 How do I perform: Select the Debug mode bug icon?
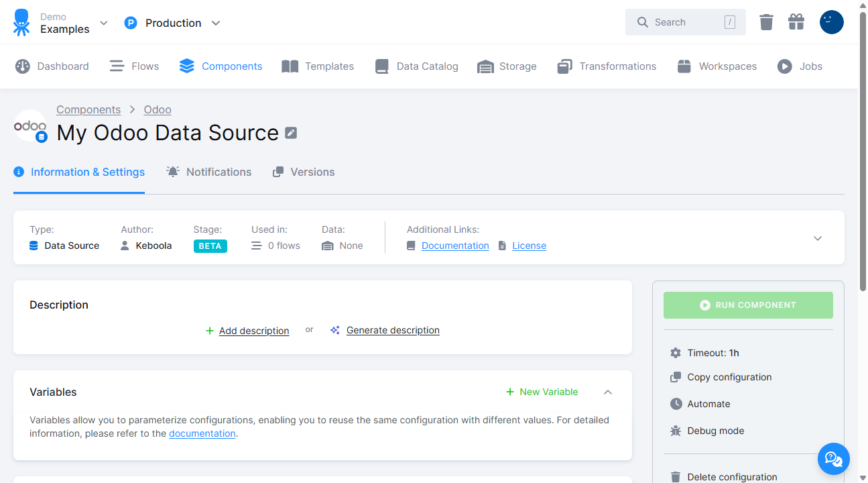(x=675, y=430)
